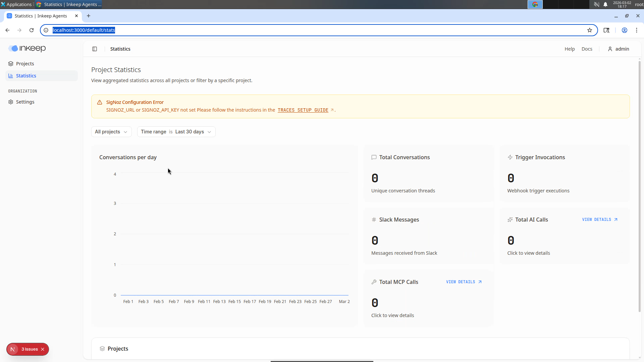Open the Time range Last 30 days dropdown
The width and height of the screenshot is (644, 362).
click(x=176, y=132)
